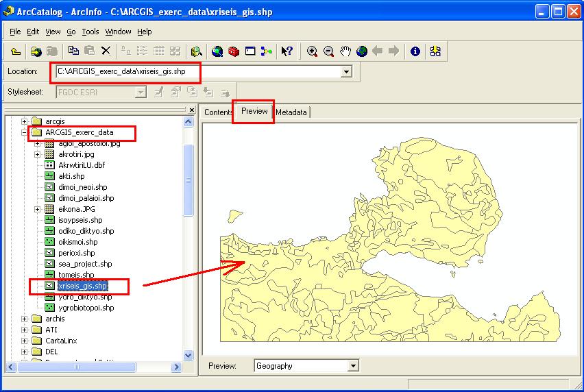Open the ModelBuilder icon
The image size is (584, 392).
pyautogui.click(x=267, y=51)
